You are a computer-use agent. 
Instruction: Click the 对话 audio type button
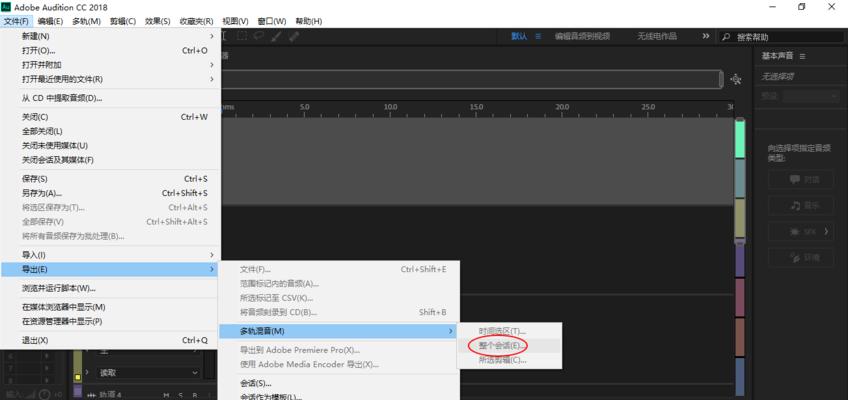pyautogui.click(x=801, y=179)
